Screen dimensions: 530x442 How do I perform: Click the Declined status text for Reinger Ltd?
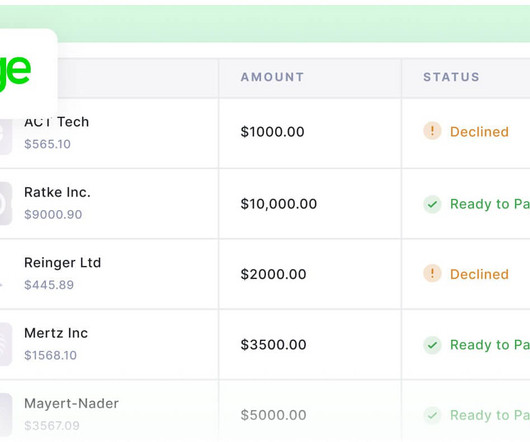[479, 274]
